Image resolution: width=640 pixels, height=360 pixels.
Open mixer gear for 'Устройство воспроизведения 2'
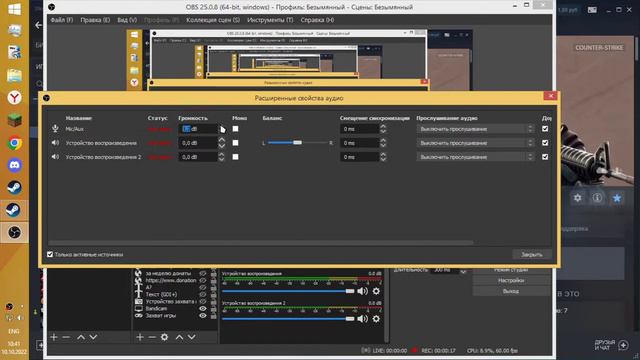click(376, 319)
